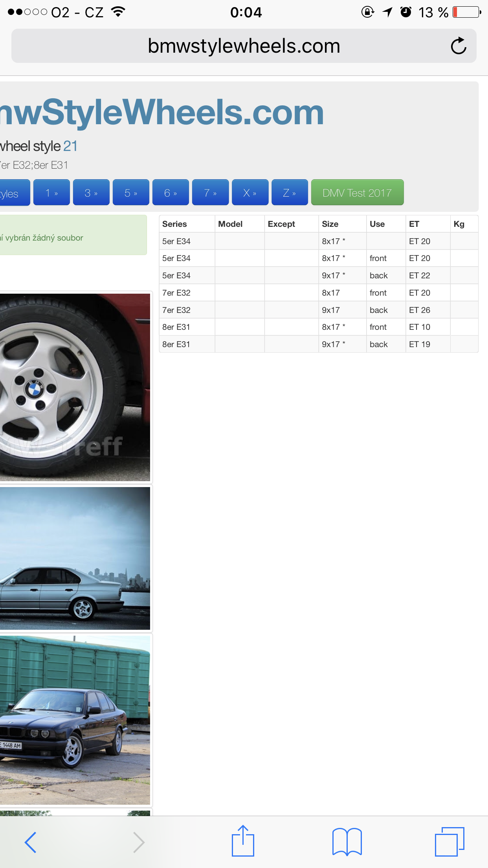
Task: Tap the rotation lock status icon
Action: pyautogui.click(x=368, y=12)
